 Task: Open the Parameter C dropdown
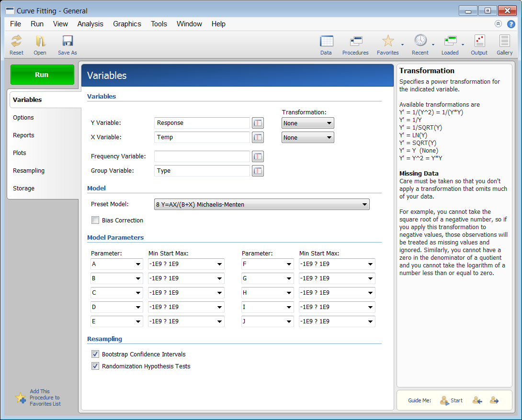coord(116,293)
